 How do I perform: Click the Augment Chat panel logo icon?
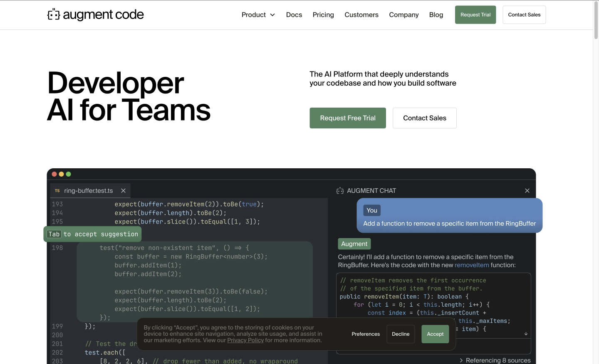[340, 191]
